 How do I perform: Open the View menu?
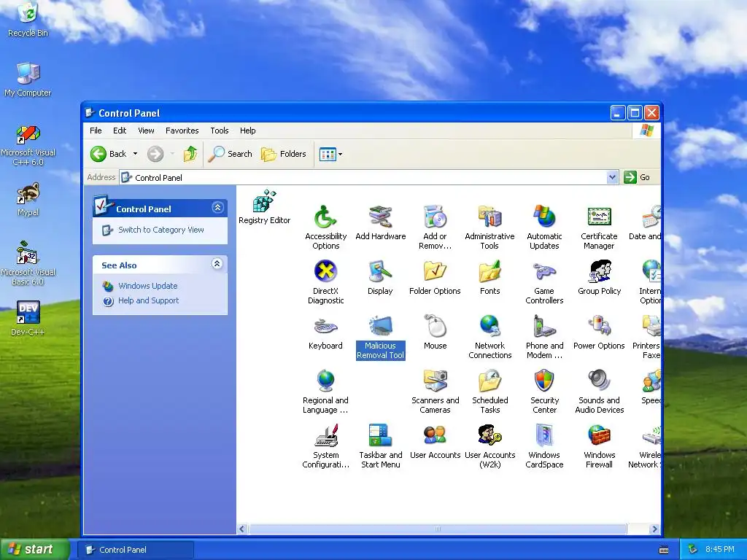coord(146,131)
